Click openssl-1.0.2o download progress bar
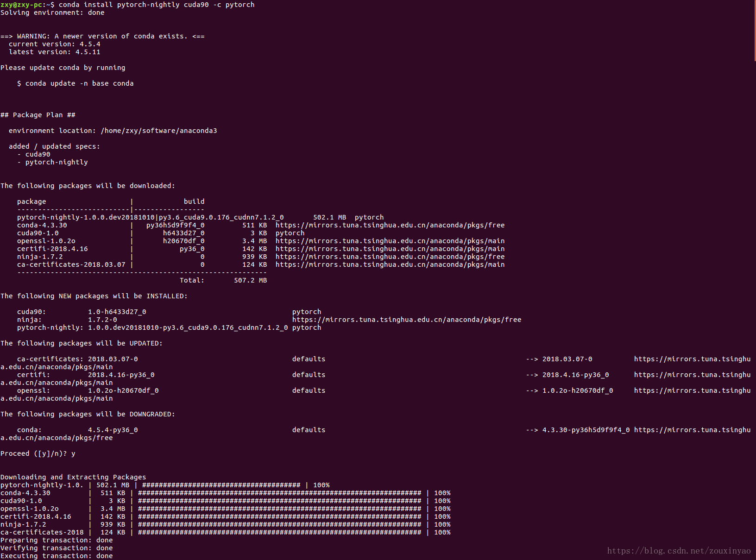The height and width of the screenshot is (560, 756). (x=280, y=509)
